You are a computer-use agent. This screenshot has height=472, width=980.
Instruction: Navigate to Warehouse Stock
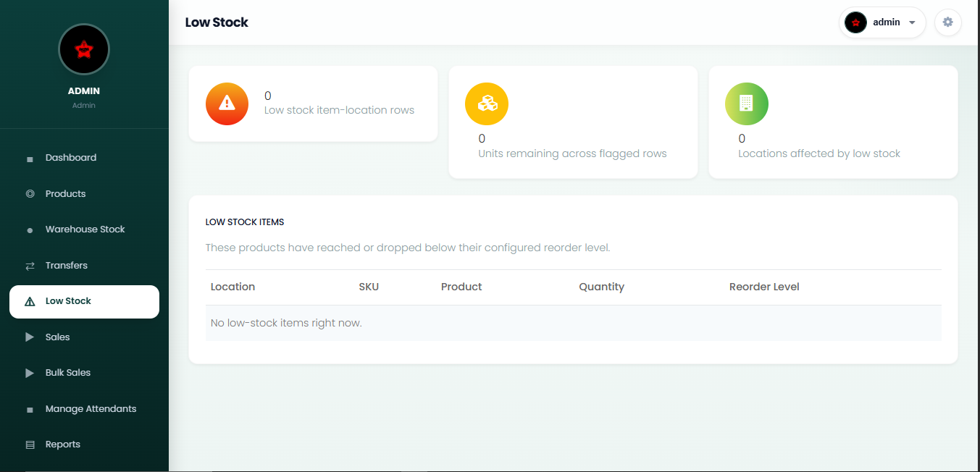pyautogui.click(x=84, y=229)
